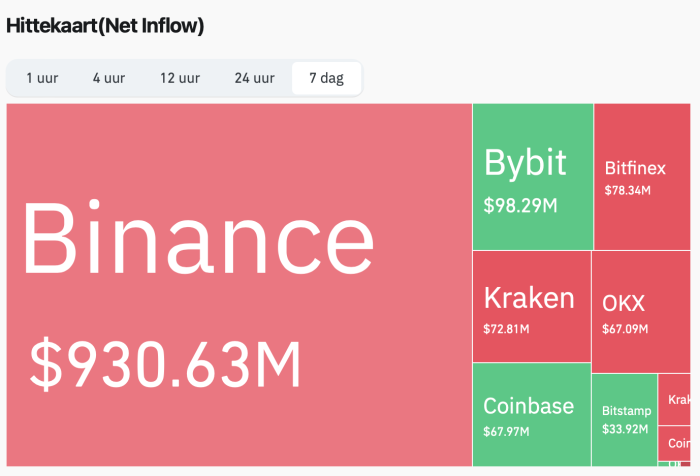
Task: Click the small truncated red Krak tile
Action: pyautogui.click(x=675, y=399)
